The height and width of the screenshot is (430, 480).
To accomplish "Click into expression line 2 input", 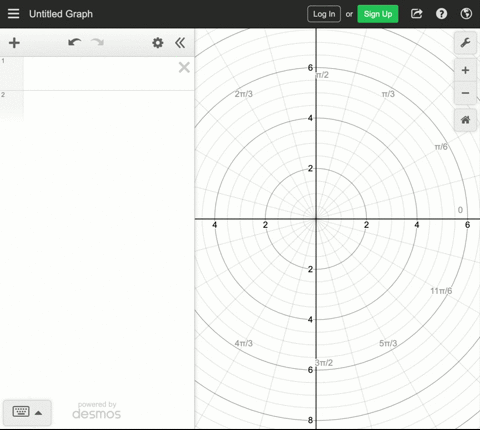I will [109, 106].
